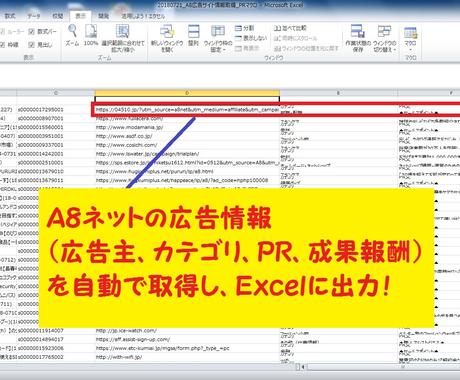Switch to the 校閲 ribbon tab
Screen dimensions: 460x380
tap(58, 16)
